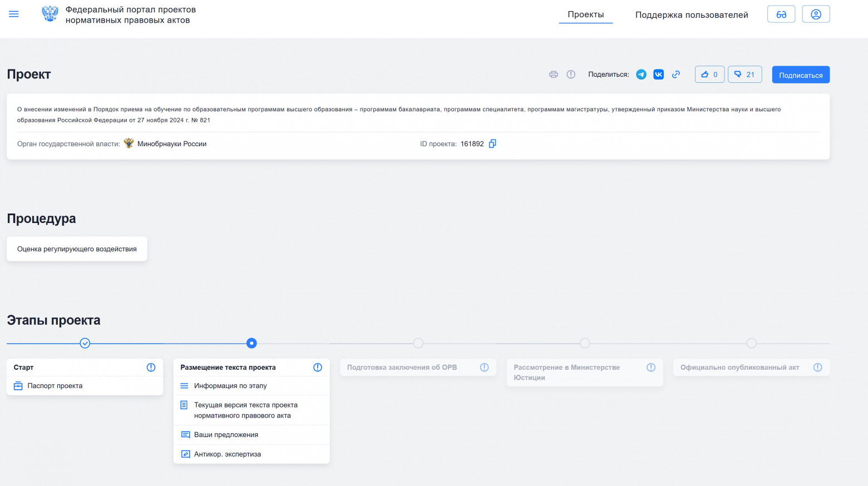Click the print project icon
The image size is (868, 486).
(553, 75)
